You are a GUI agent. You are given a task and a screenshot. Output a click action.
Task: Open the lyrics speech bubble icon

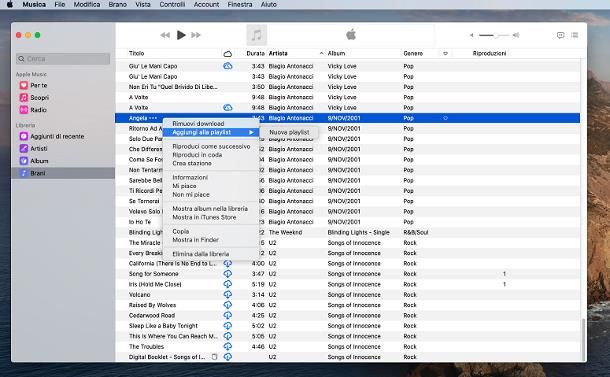560,35
